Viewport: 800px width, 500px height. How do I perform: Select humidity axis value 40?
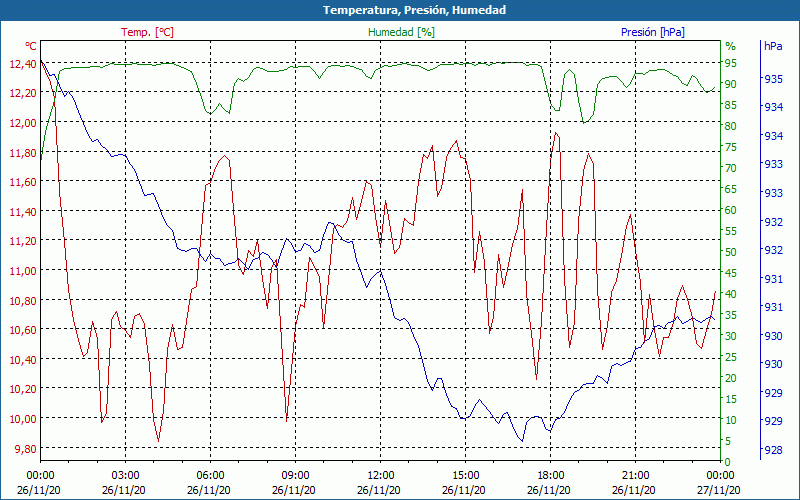[x=731, y=294]
